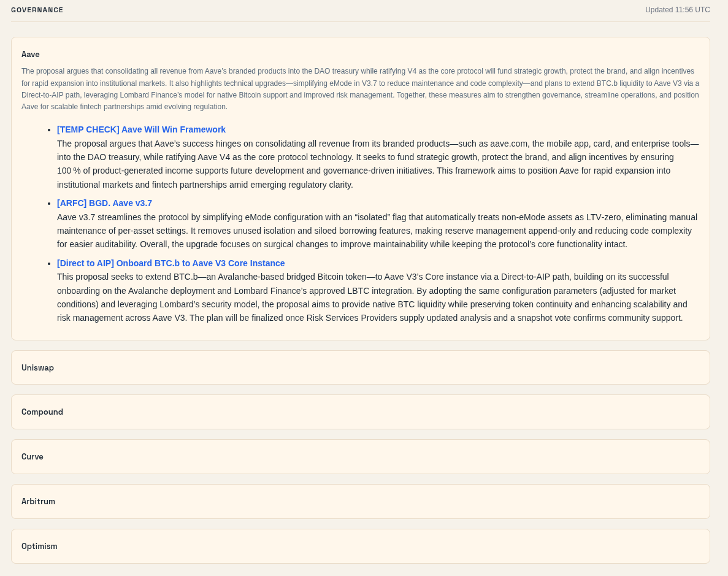Expand the Compound governance card
Screen dimensions: 728x576
360,412
